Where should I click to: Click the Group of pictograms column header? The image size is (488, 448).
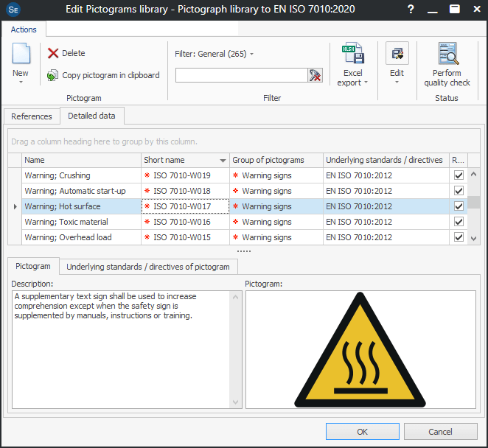pyautogui.click(x=276, y=160)
